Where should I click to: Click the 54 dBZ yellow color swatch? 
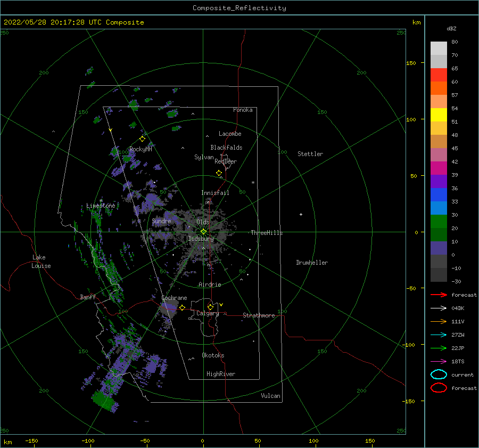tap(439, 115)
